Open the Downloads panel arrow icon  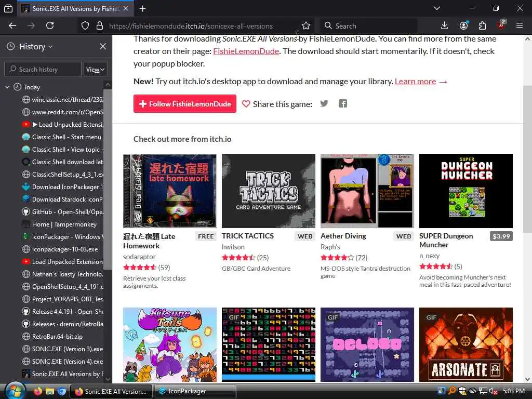[x=444, y=26]
